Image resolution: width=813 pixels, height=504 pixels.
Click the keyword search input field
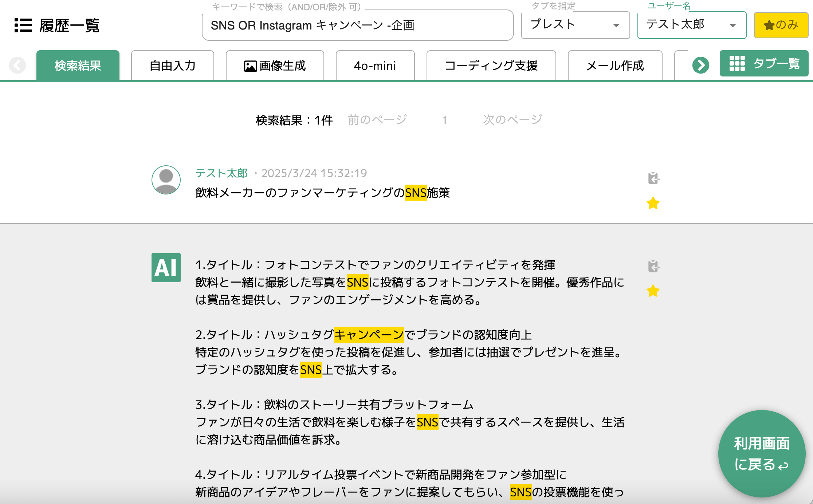coord(357,25)
